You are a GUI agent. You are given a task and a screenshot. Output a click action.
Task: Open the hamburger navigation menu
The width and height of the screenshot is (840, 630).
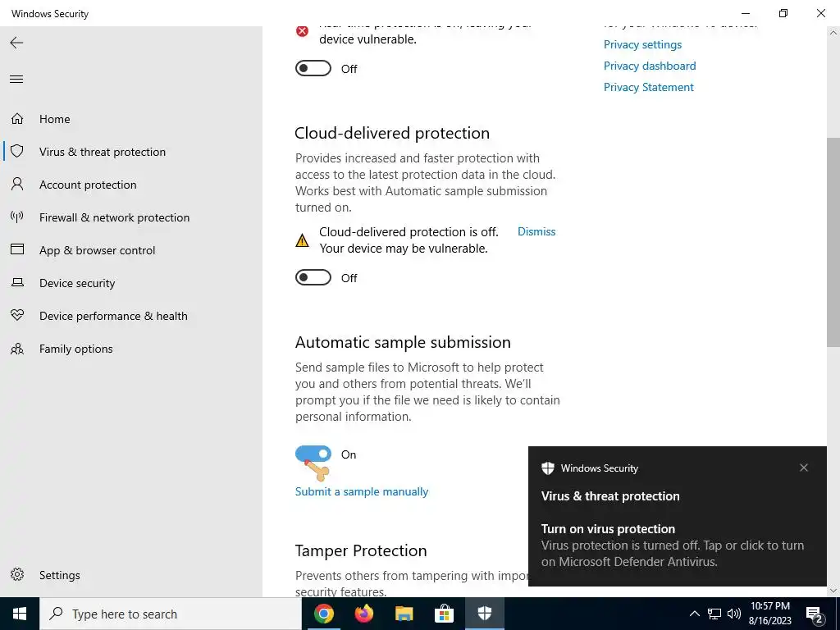click(x=16, y=80)
